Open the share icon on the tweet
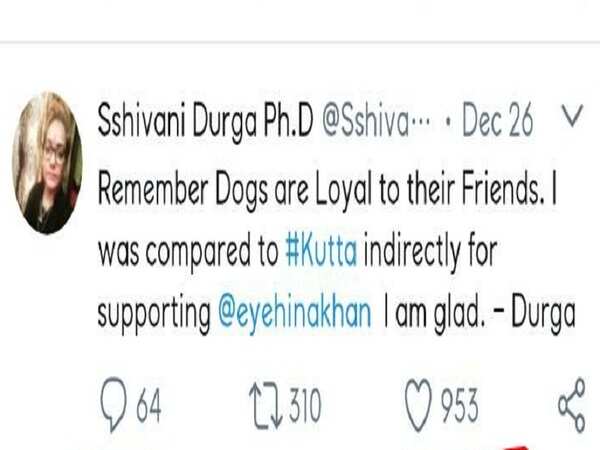The image size is (600, 450). click(572, 405)
